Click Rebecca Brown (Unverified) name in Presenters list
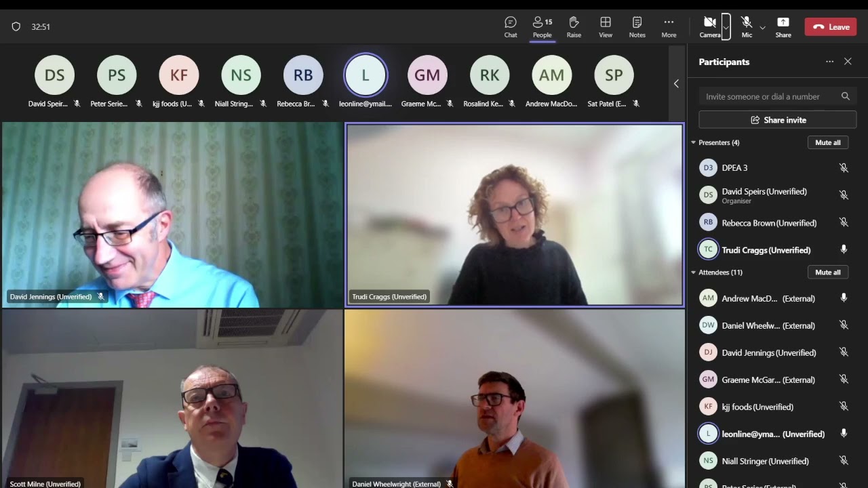This screenshot has height=488, width=868. (769, 223)
